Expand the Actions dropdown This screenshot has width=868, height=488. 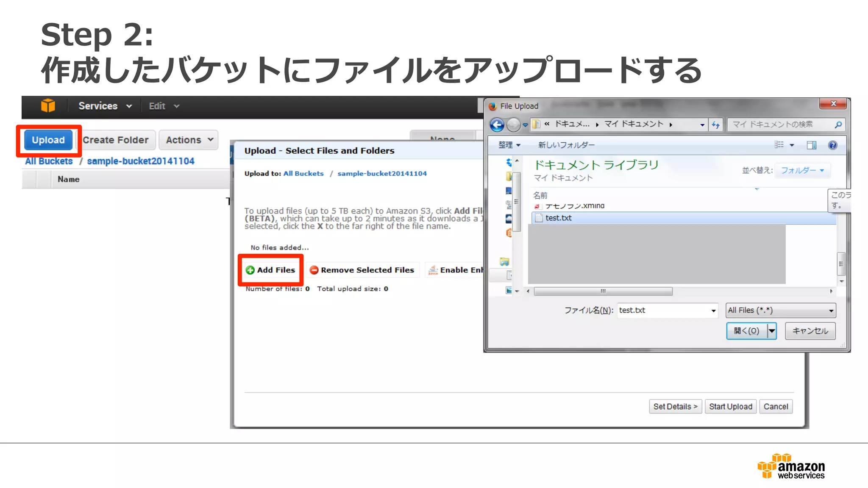point(189,140)
